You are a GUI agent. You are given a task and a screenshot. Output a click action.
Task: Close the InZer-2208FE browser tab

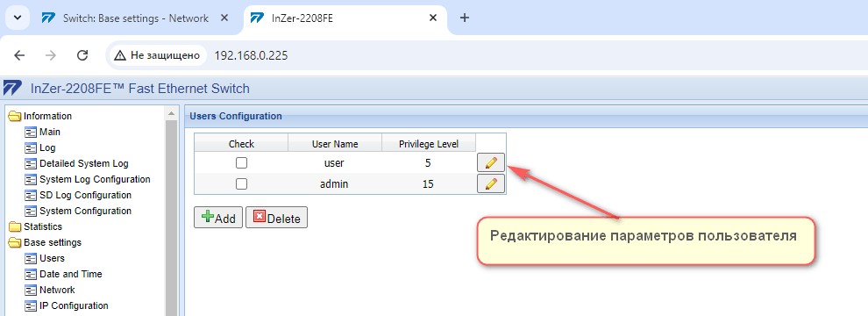[x=433, y=18]
